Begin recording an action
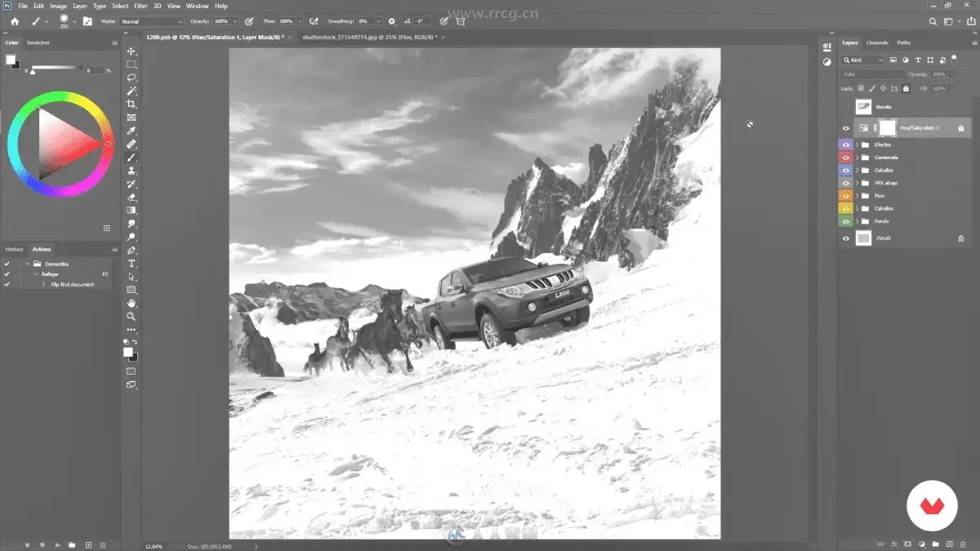The image size is (980, 551). click(42, 544)
